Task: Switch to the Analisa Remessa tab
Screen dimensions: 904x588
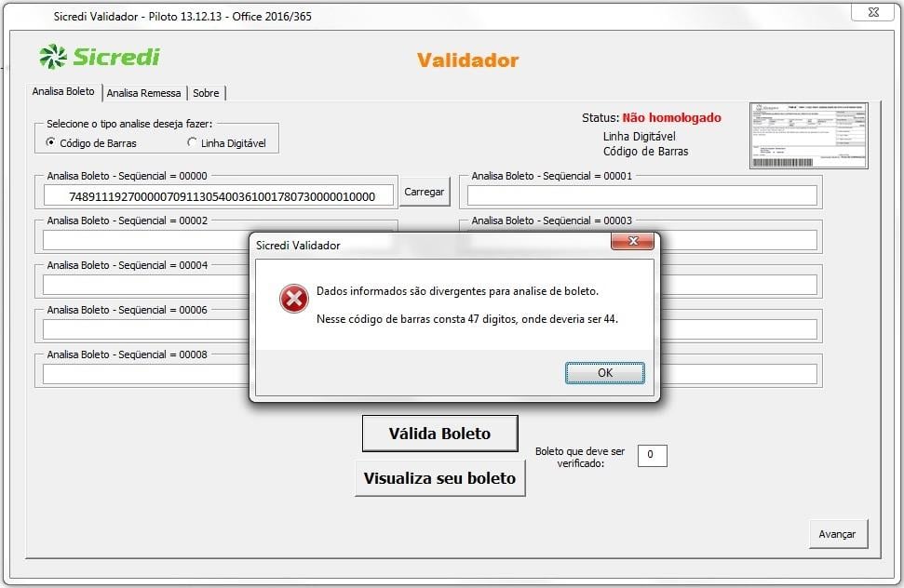Action: 143,93
